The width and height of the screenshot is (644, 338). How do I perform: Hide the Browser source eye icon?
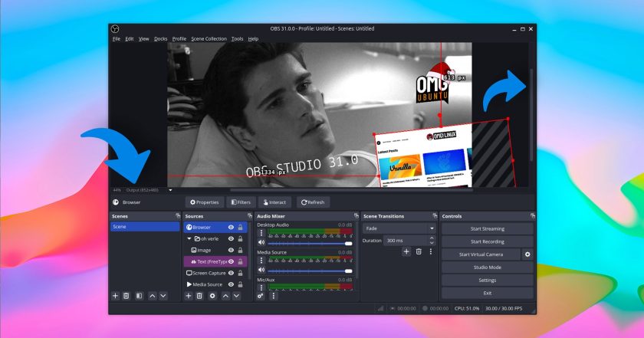pyautogui.click(x=232, y=227)
